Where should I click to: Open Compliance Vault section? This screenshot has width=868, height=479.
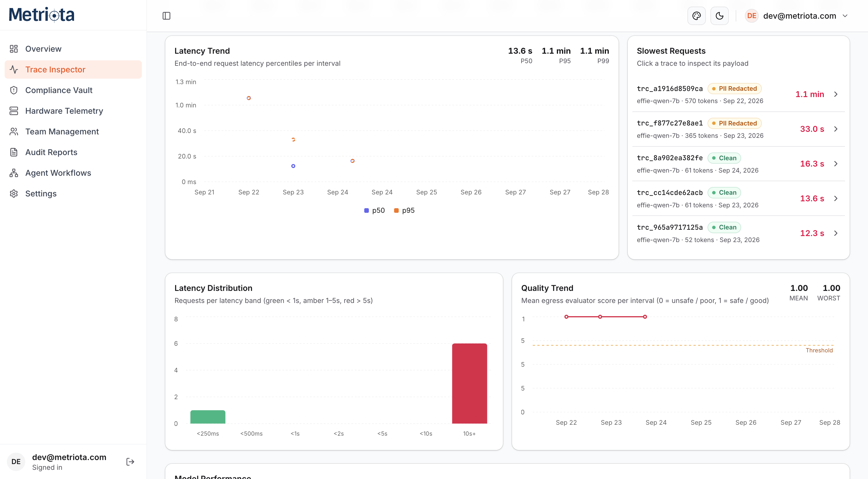coord(73,90)
